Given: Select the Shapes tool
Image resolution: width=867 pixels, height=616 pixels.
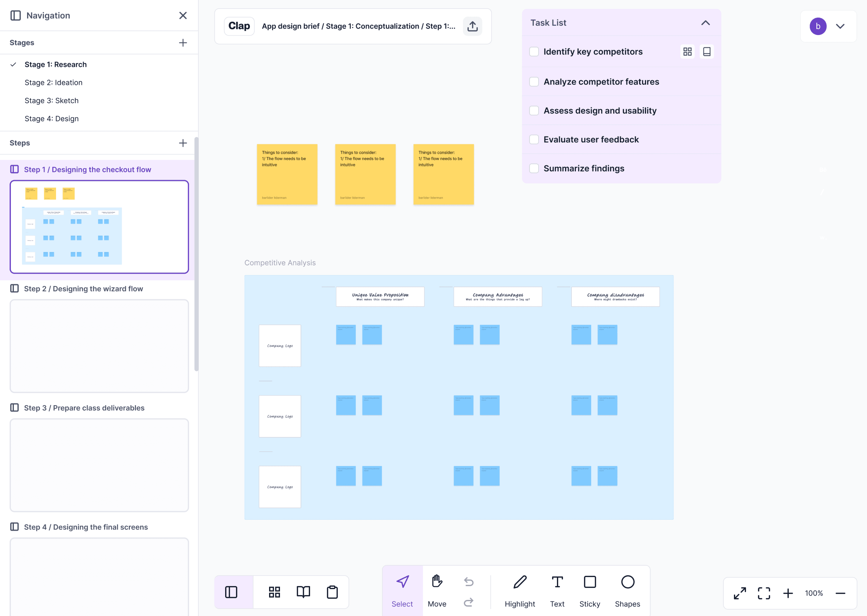Looking at the screenshot, I should [627, 590].
